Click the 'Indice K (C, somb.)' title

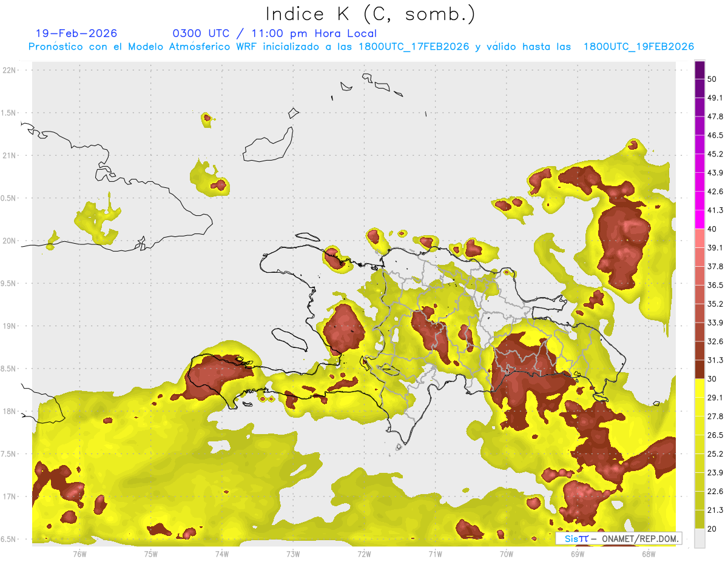[x=371, y=14]
